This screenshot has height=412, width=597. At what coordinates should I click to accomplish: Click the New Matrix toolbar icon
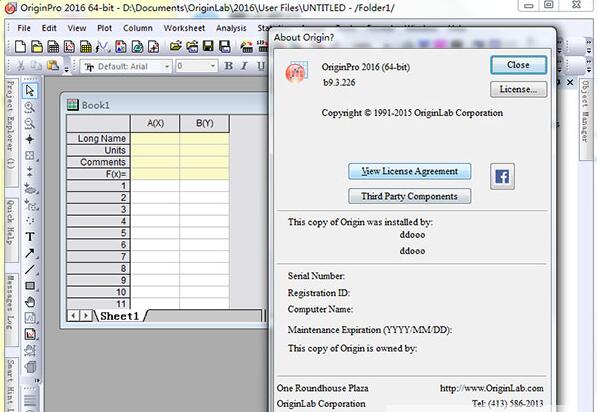point(86,46)
